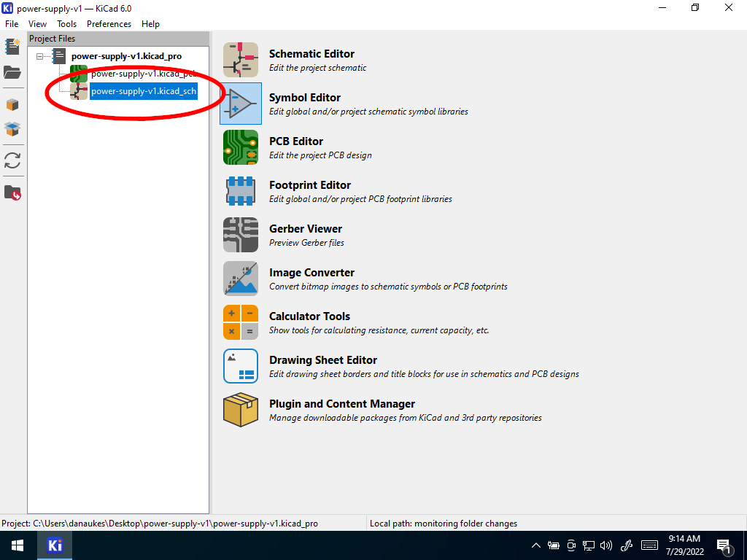Click 'Preview Gerber files' description
Screen dimensions: 747x560
click(x=306, y=243)
